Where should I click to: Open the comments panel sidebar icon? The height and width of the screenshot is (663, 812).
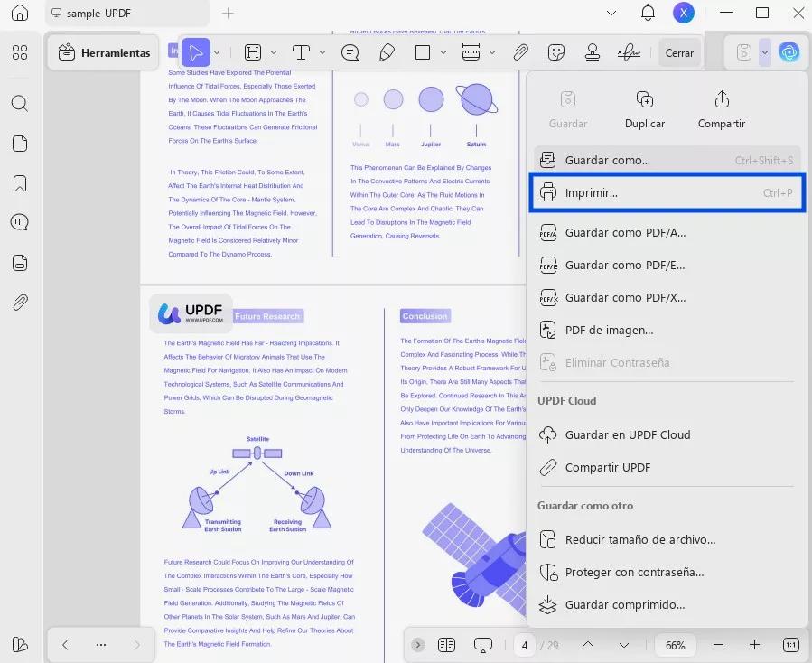pos(20,222)
